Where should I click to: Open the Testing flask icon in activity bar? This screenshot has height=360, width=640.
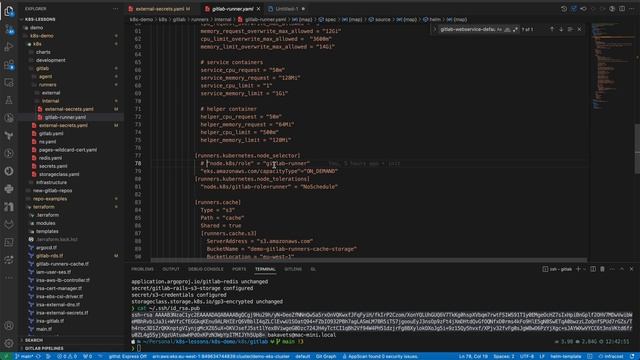click(x=9, y=100)
